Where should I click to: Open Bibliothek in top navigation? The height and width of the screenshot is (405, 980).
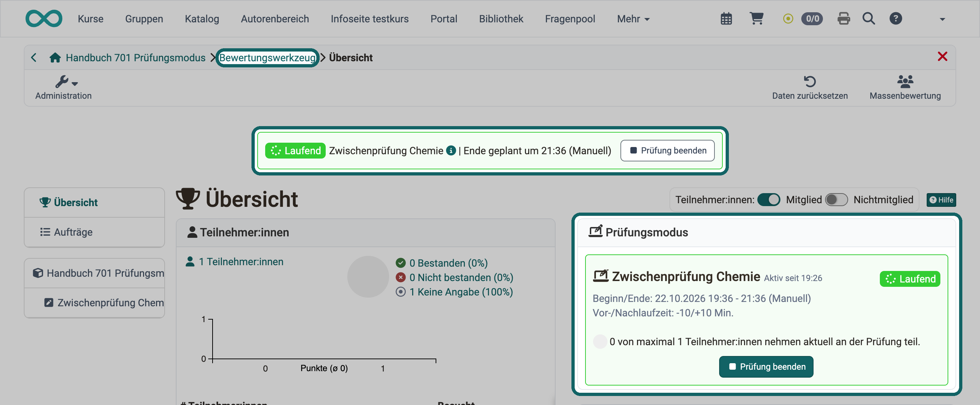click(x=501, y=19)
